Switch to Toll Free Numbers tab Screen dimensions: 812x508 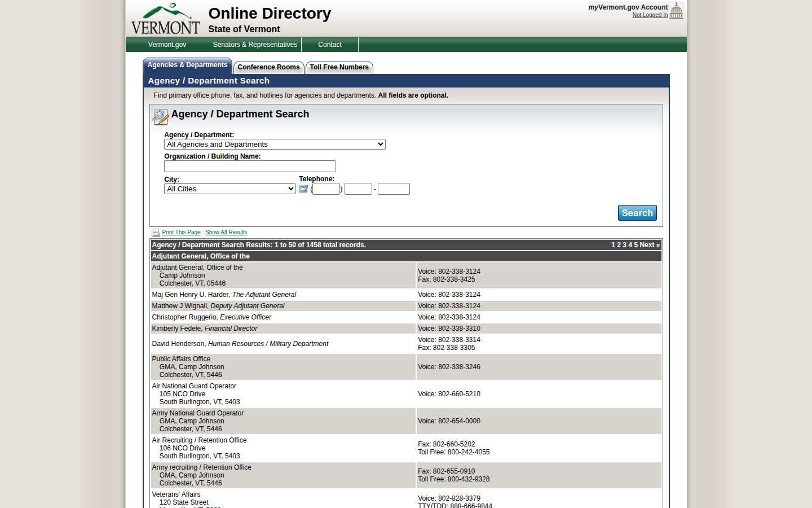click(x=339, y=67)
